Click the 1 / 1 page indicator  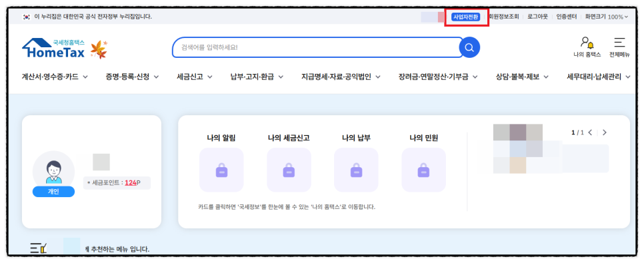tap(577, 132)
